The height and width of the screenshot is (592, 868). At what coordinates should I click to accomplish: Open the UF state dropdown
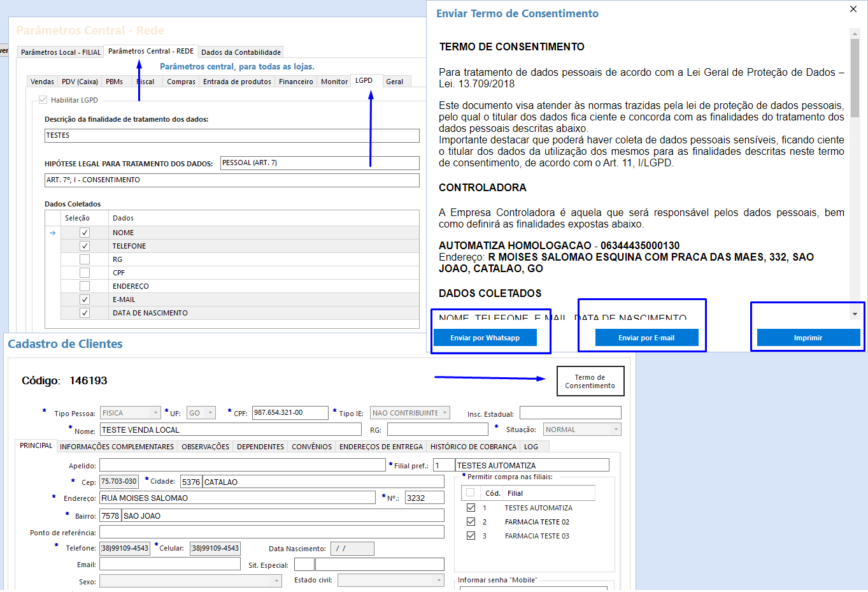(210, 413)
